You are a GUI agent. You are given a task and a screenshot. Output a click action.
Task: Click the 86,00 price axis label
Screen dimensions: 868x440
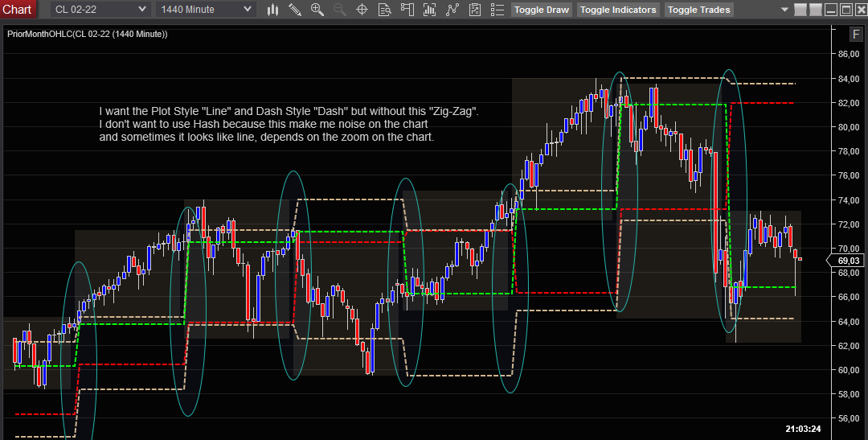(849, 55)
